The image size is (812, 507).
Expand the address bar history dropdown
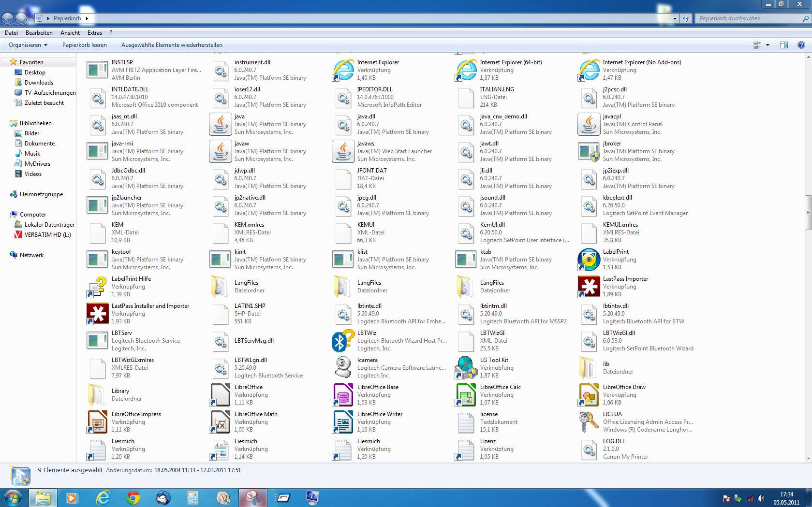click(x=675, y=18)
